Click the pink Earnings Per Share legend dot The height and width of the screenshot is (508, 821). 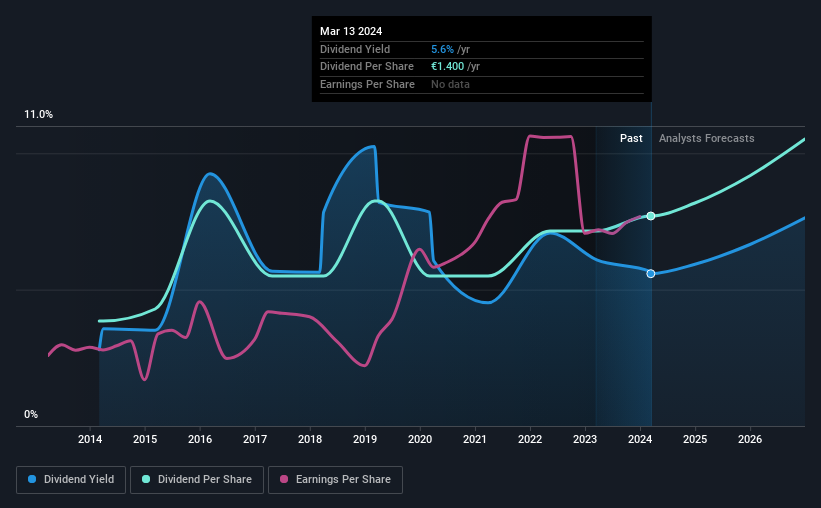(284, 479)
